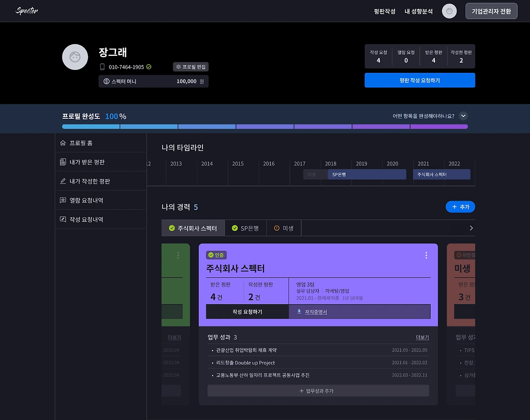The height and width of the screenshot is (420, 530).
Task: Click the edit icon beside 작성 요청내역
Action: click(x=63, y=219)
